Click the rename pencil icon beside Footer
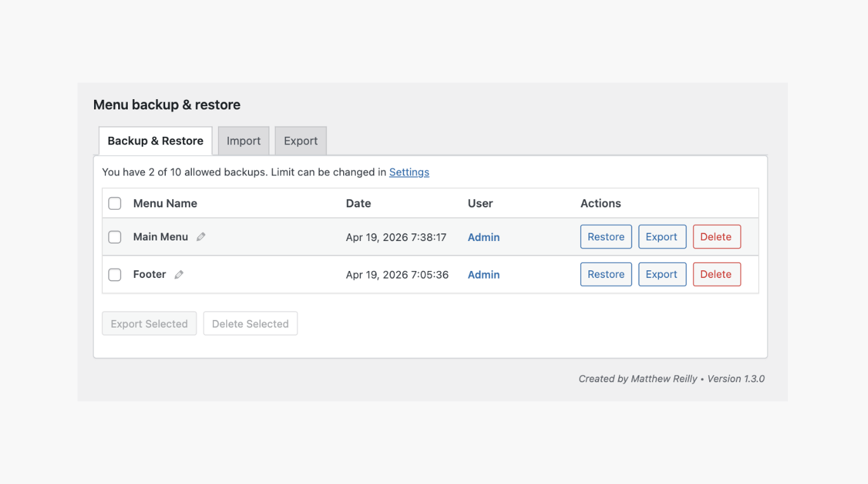The height and width of the screenshot is (484, 868). coord(179,275)
